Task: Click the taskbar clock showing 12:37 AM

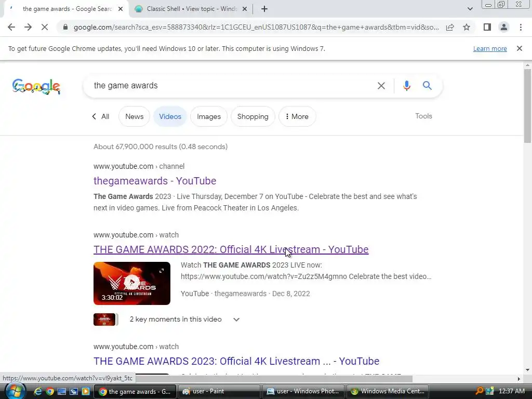Action: [x=512, y=391]
